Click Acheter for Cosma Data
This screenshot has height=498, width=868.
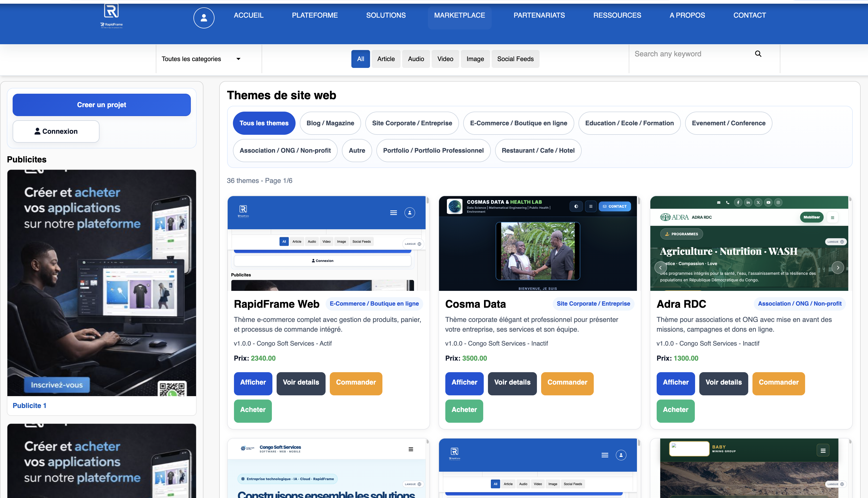click(464, 411)
